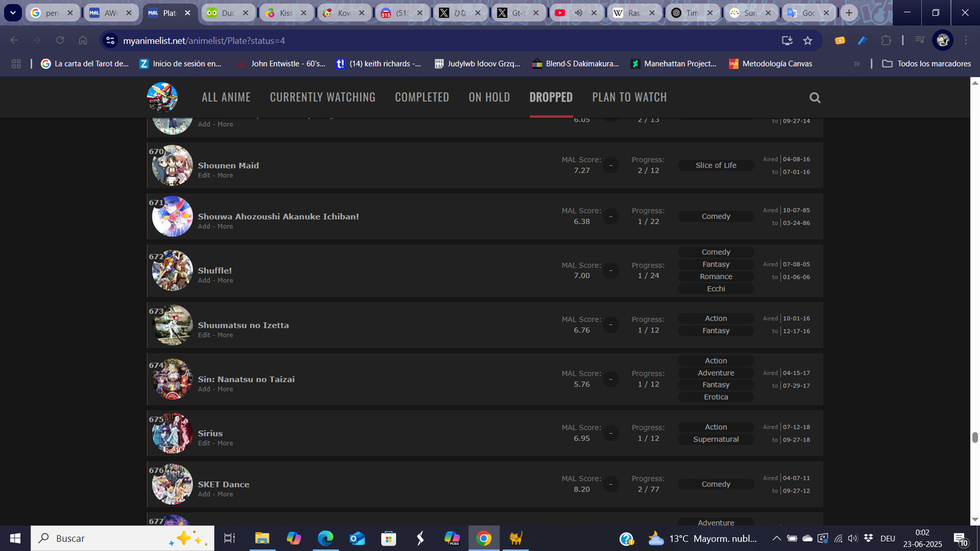
Task: Open the Shuumatsu no Izetta title link
Action: [243, 325]
